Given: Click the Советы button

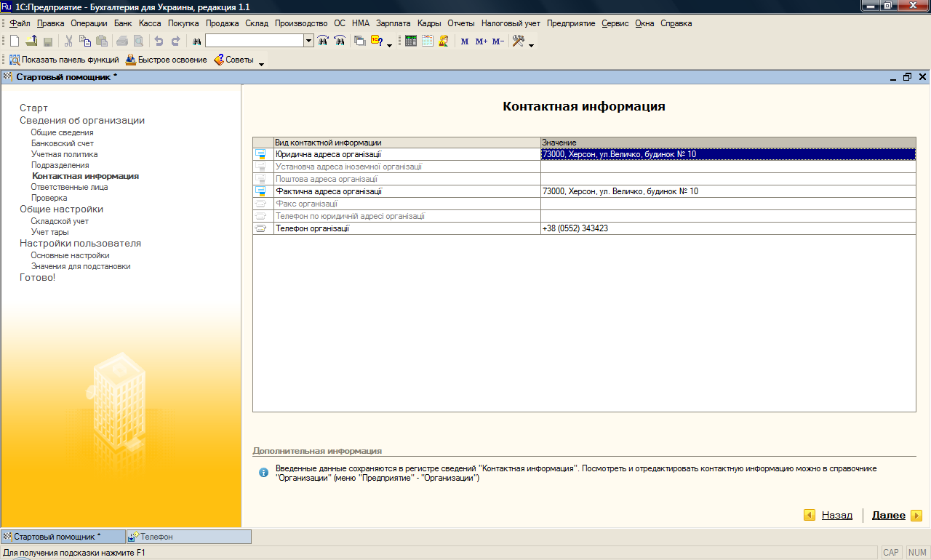Looking at the screenshot, I should 233,60.
